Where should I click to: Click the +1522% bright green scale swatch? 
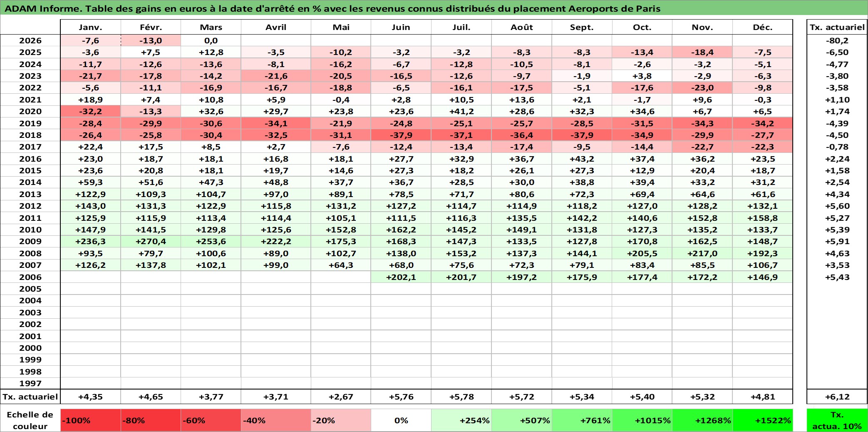[x=763, y=420]
